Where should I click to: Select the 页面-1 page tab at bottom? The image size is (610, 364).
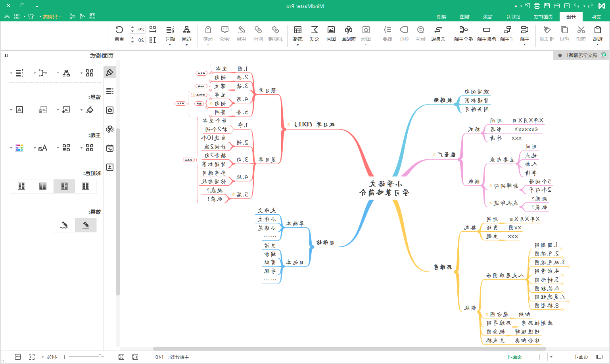[x=515, y=357]
